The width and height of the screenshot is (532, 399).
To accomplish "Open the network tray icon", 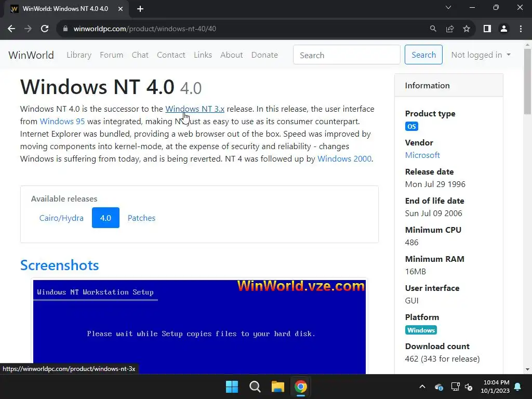I will [x=455, y=387].
